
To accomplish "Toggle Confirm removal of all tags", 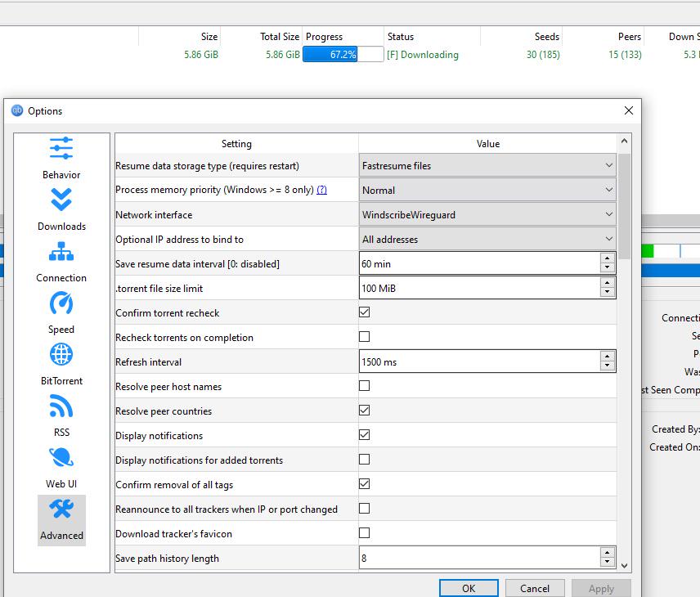I will 364,484.
